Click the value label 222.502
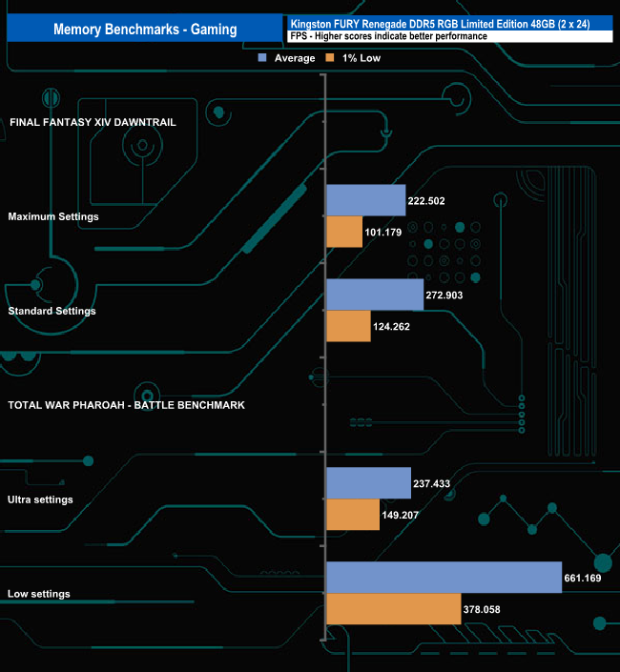Viewport: 620px width, 672px height. click(426, 201)
